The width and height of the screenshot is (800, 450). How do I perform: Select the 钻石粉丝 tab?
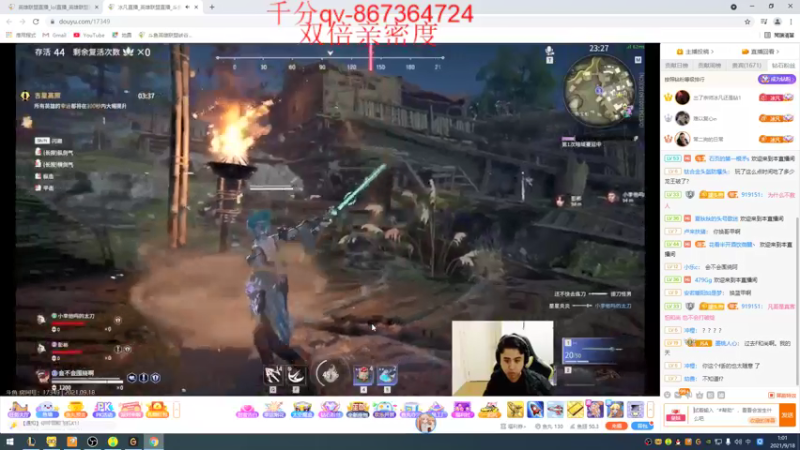coord(783,65)
